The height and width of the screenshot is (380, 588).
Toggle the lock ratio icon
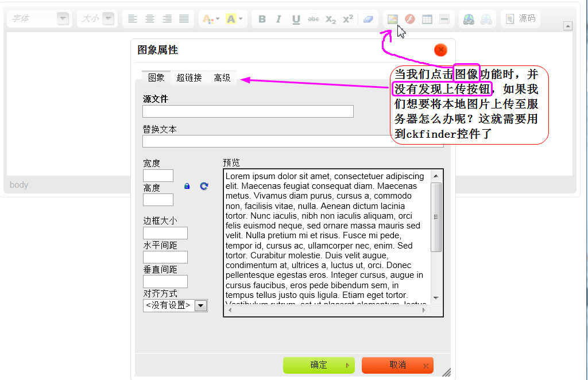(187, 186)
